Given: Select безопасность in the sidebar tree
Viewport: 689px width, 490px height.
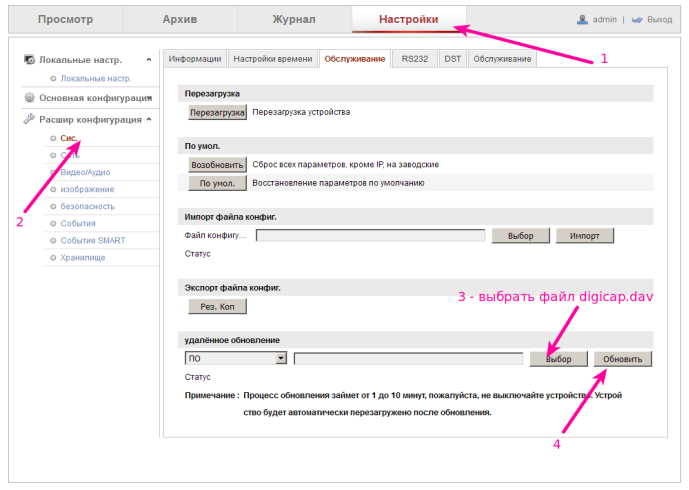Looking at the screenshot, I should pos(88,206).
